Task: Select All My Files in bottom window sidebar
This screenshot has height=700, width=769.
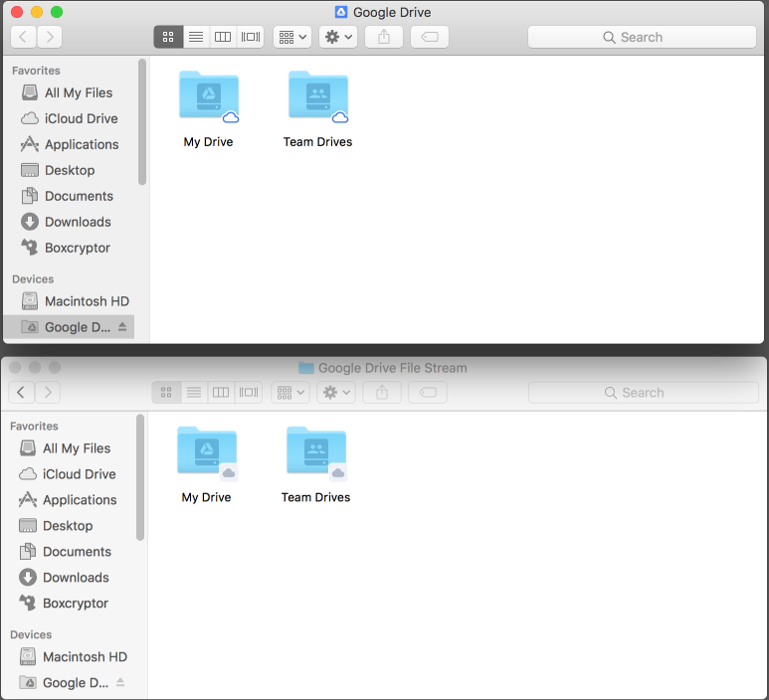Action: 68,448
